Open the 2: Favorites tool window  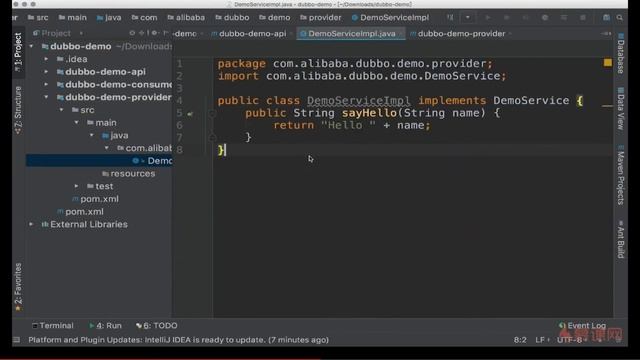[x=18, y=287]
